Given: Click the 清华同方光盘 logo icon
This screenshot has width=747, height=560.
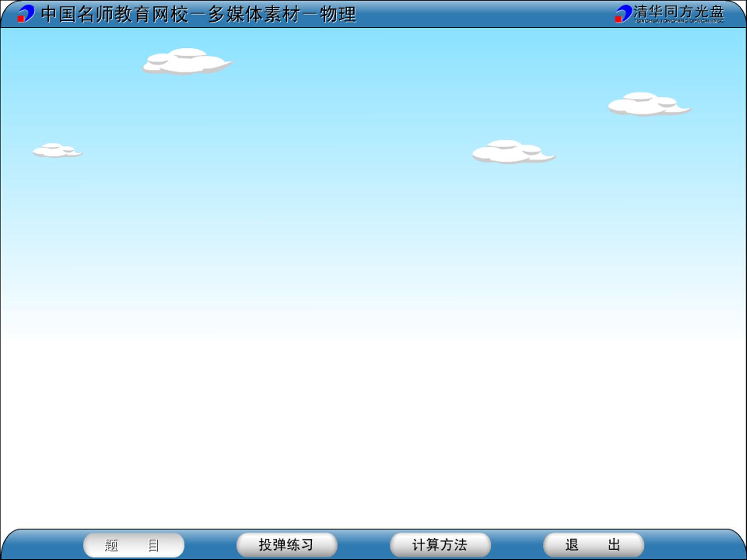Looking at the screenshot, I should 623,13.
